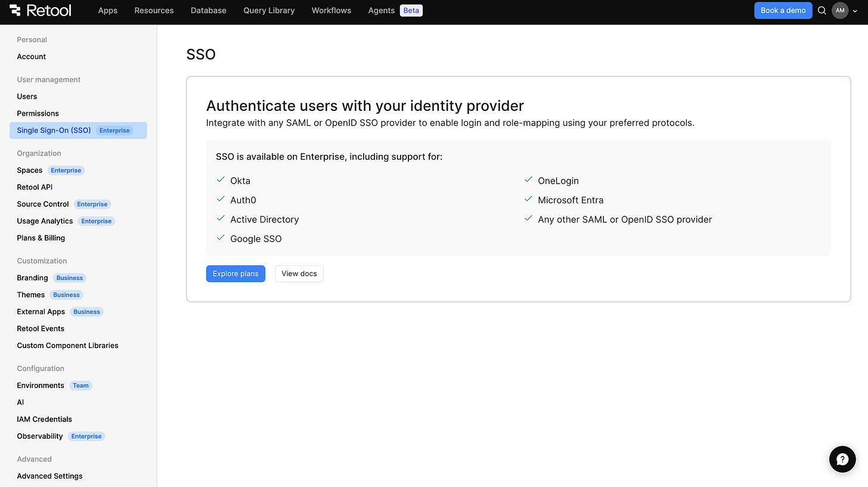Click the SSO page heading

pos(201,54)
